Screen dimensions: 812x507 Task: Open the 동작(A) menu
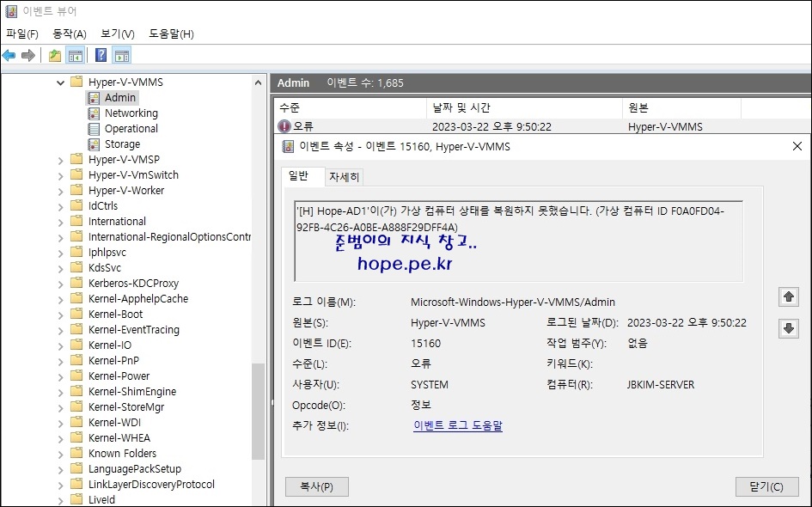coord(70,34)
